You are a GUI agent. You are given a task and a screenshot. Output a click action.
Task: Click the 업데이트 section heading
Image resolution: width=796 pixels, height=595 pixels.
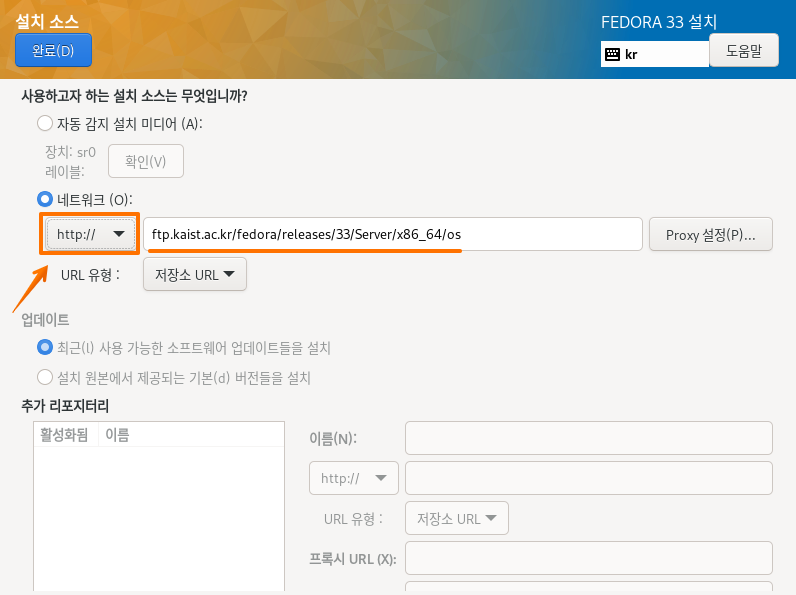(45, 319)
